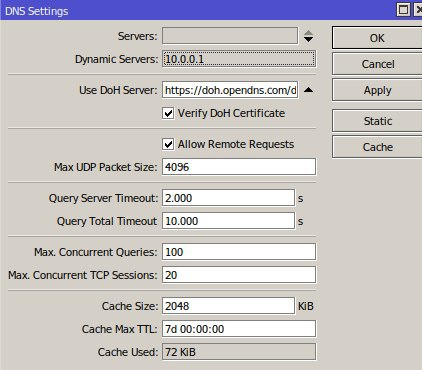Click the Dynamic Servers: label
Image resolution: width=422 pixels, height=370 pixels.
[116, 59]
